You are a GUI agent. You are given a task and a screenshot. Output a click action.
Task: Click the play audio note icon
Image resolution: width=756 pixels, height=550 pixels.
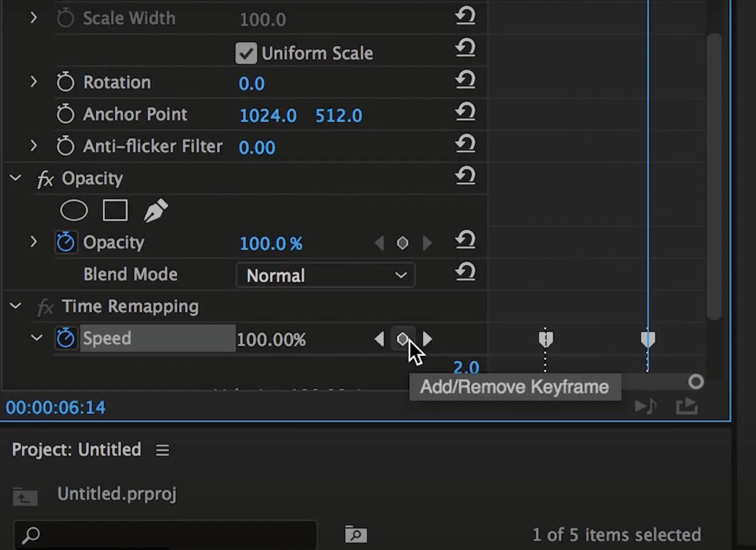[646, 406]
